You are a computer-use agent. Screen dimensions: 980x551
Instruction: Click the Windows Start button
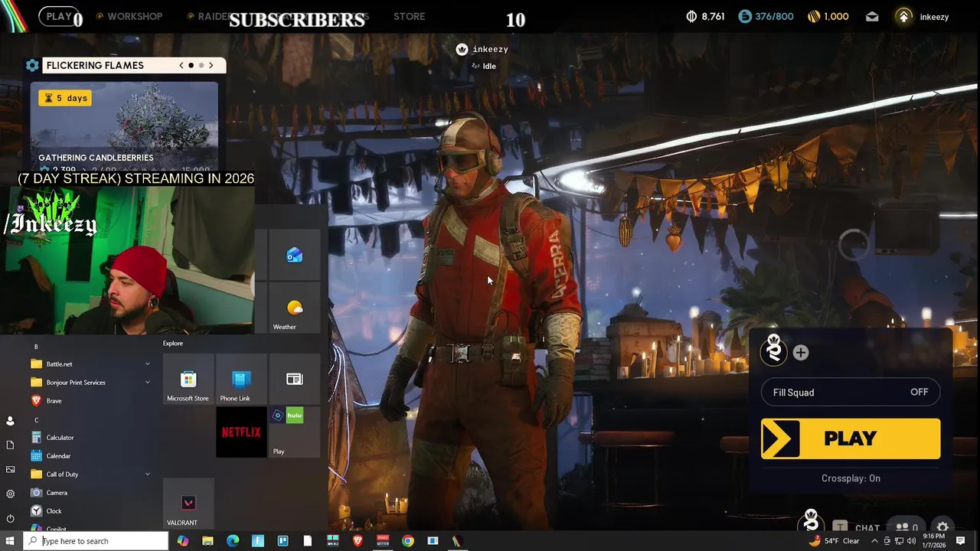(10, 541)
